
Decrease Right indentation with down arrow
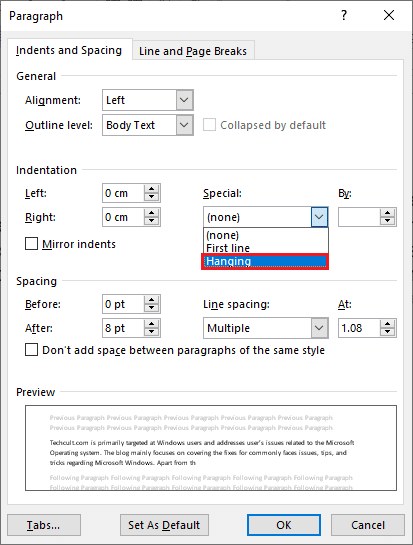tap(151, 221)
